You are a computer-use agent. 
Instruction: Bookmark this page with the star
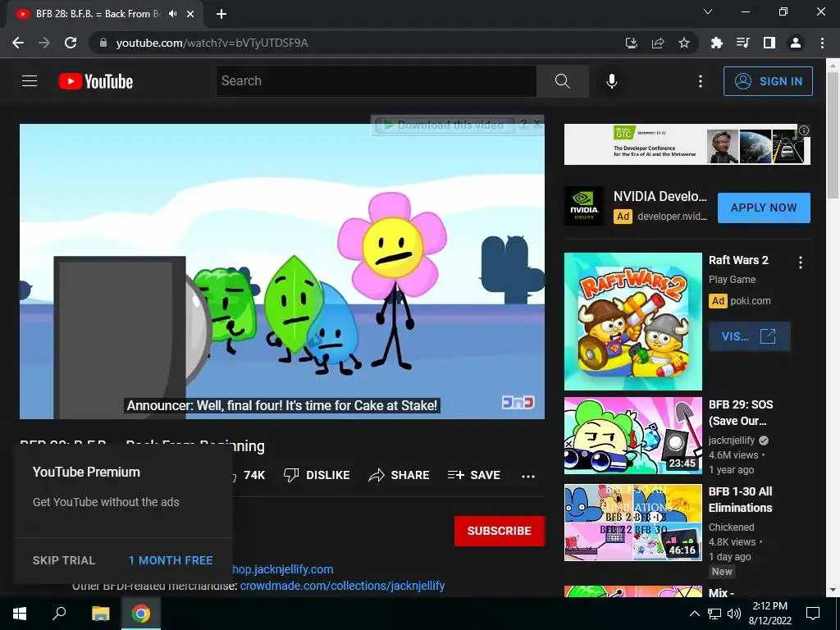(684, 43)
